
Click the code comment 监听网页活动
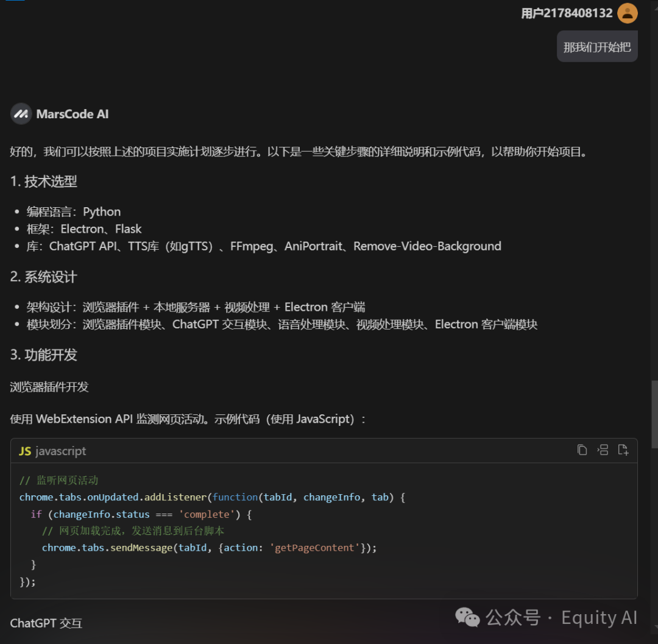(58, 480)
